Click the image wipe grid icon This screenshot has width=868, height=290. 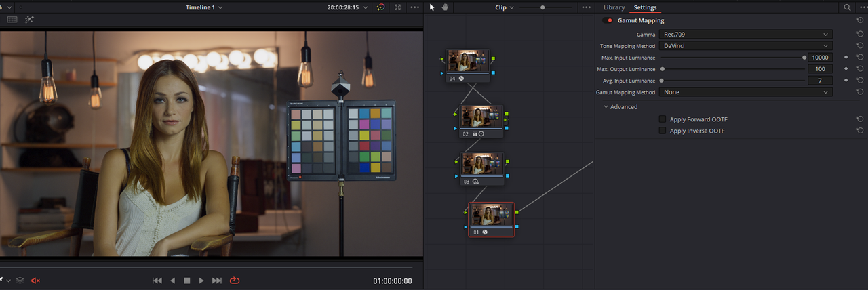(12, 20)
